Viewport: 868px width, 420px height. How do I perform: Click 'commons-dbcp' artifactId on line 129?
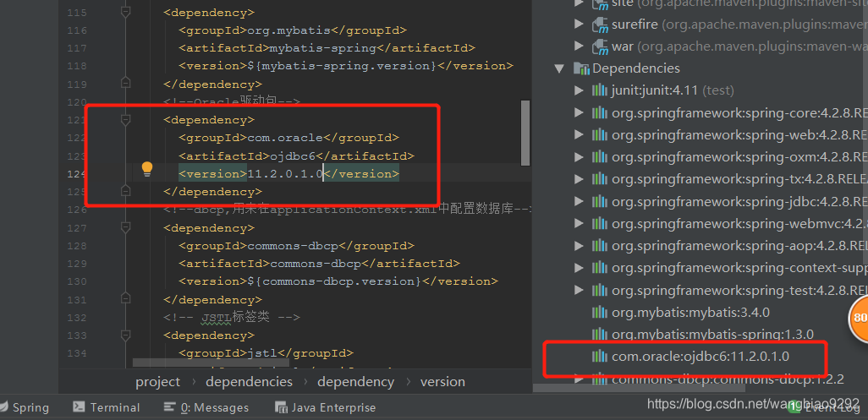(x=316, y=264)
